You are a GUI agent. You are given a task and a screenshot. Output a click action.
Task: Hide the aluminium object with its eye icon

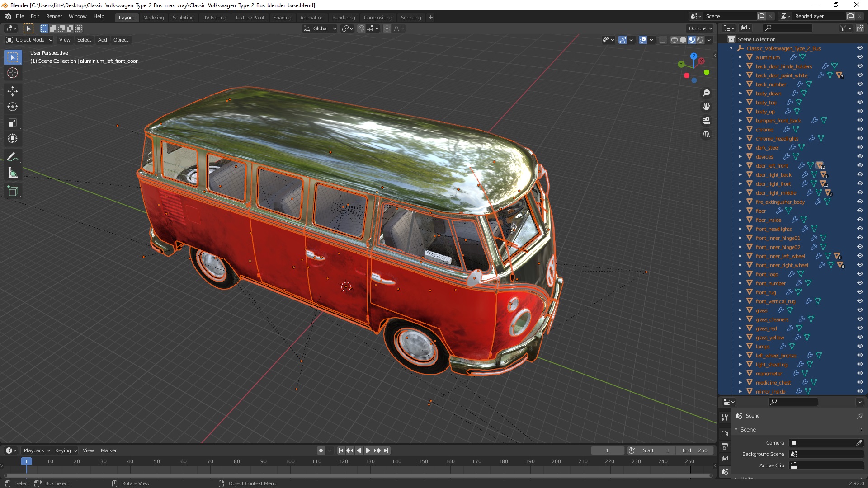click(860, 57)
